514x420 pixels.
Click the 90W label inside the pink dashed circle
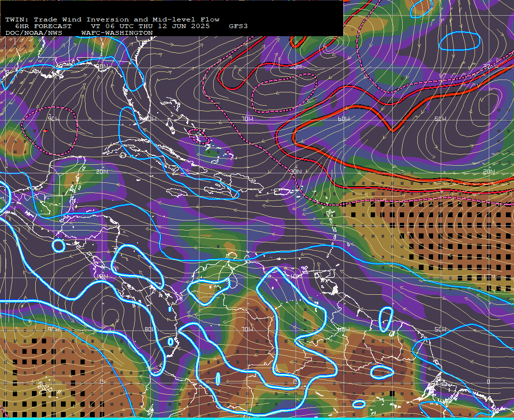tap(53, 119)
